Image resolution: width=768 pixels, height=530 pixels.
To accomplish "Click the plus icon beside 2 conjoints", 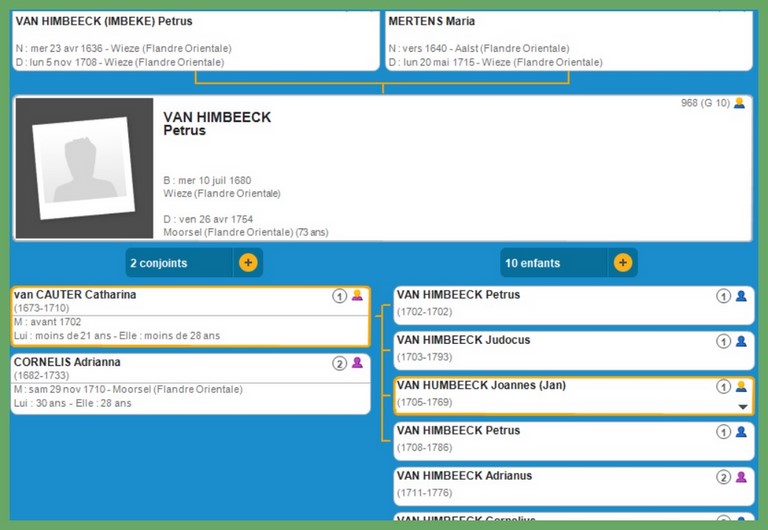I will (248, 263).
